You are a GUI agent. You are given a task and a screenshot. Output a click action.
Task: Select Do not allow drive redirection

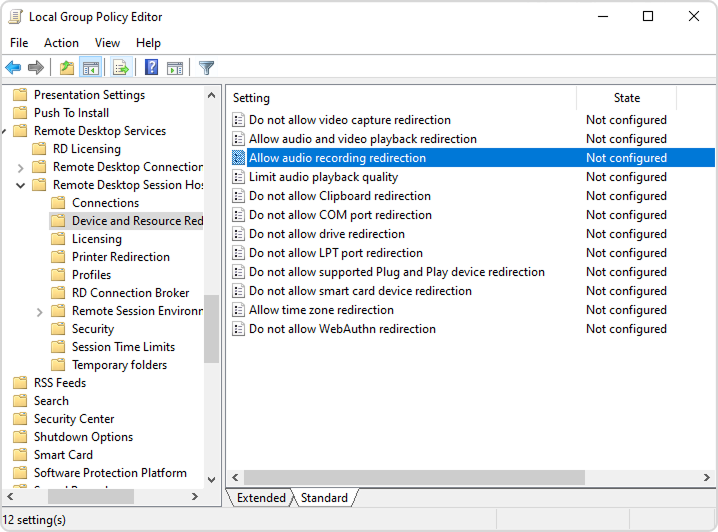(x=327, y=234)
